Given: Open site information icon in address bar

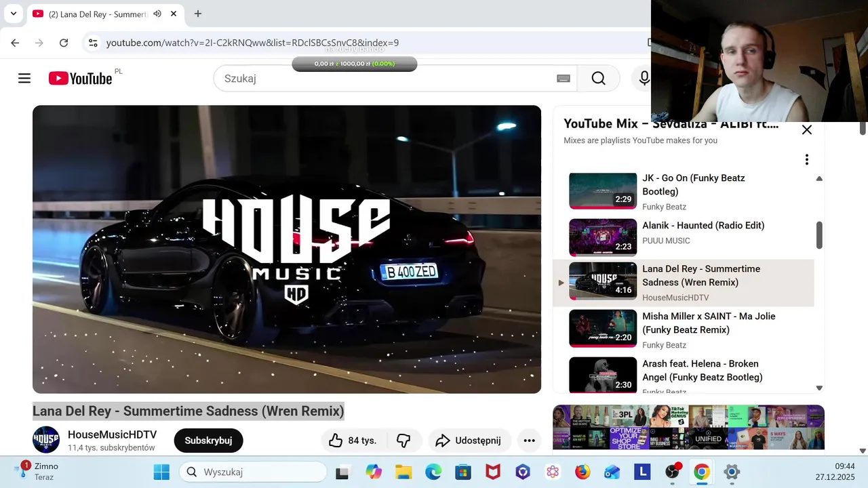Looking at the screenshot, I should [94, 43].
